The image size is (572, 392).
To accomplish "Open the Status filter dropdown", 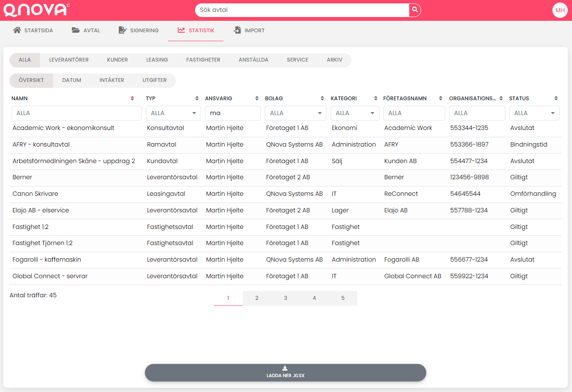I will tap(534, 113).
